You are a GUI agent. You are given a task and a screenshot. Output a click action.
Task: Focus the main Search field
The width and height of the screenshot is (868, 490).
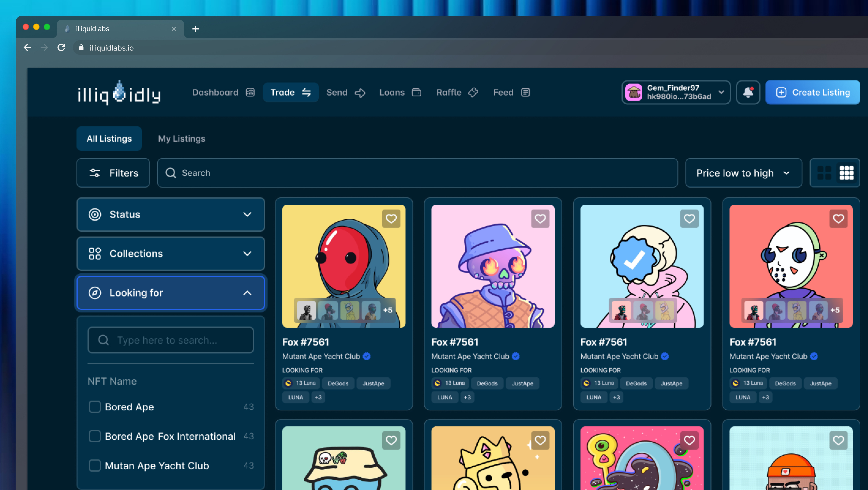pyautogui.click(x=418, y=173)
